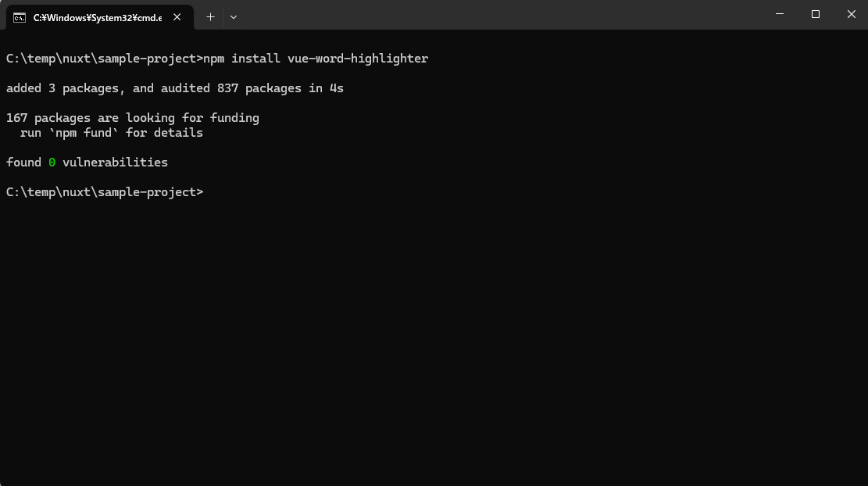868x486 pixels.
Task: Click the 'added 3 packages' text
Action: click(x=62, y=88)
